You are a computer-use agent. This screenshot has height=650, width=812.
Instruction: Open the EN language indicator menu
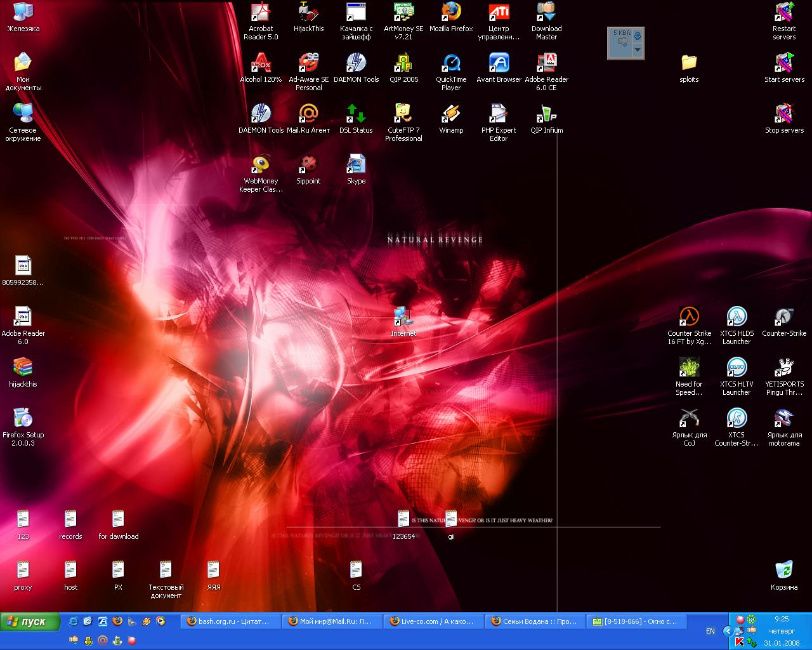[x=710, y=631]
